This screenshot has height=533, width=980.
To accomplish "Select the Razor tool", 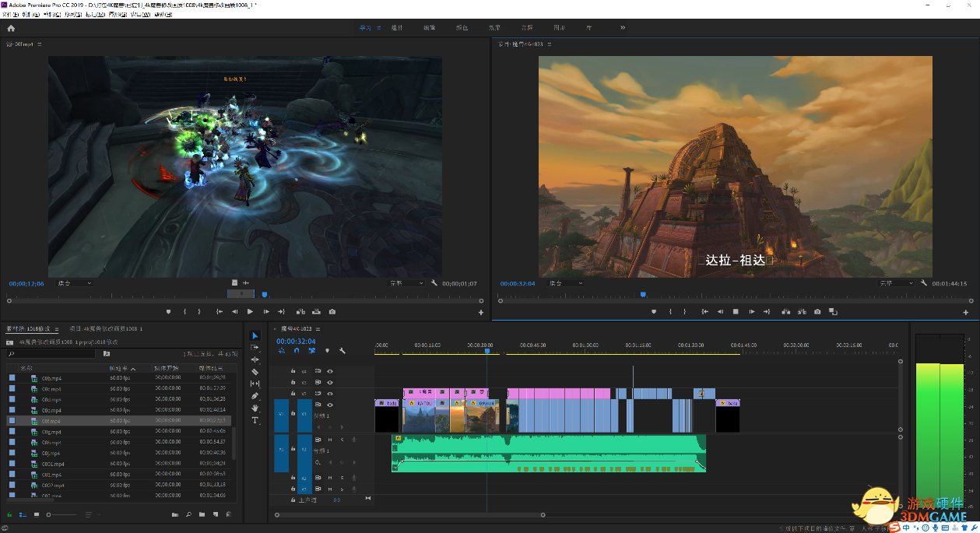I will (x=255, y=372).
